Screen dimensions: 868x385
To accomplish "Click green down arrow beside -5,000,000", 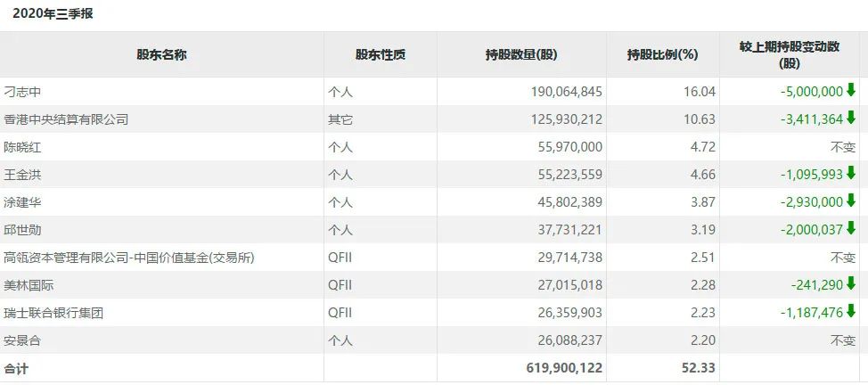I will [x=851, y=90].
